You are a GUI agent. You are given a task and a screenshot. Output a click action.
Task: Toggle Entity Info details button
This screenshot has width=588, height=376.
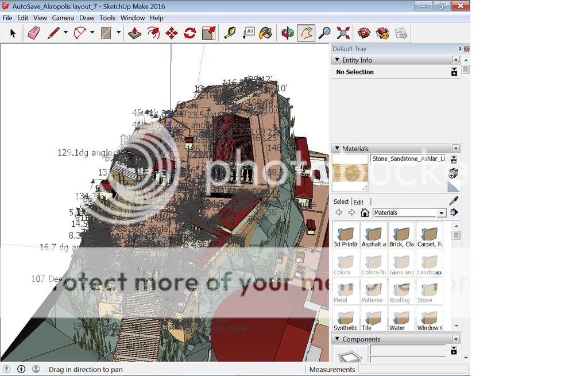coord(454,72)
